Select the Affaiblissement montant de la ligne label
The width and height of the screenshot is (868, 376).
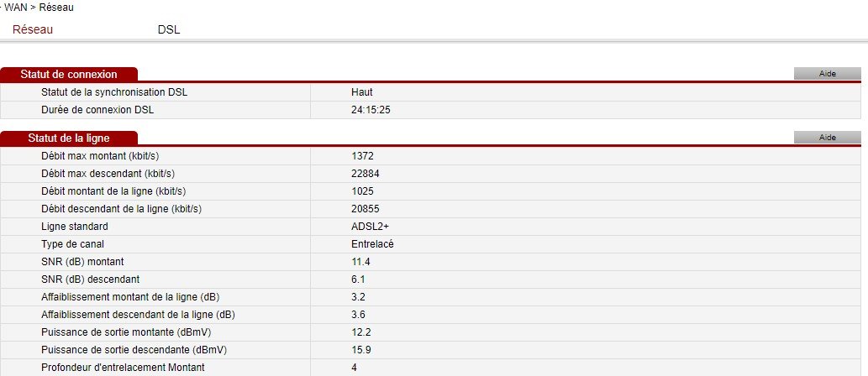coord(130,297)
